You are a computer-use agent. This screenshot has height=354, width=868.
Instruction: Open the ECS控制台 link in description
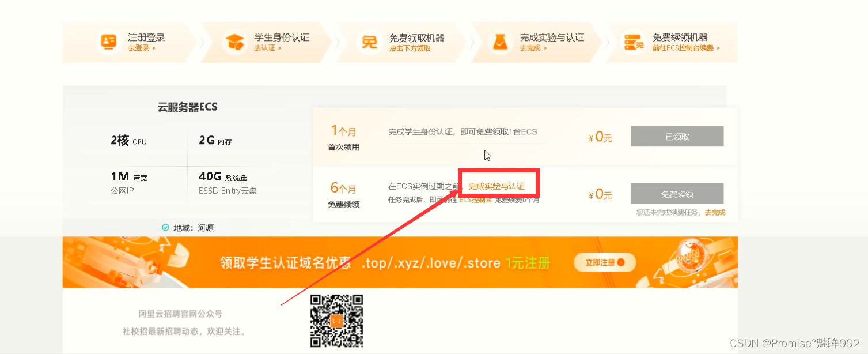(475, 199)
